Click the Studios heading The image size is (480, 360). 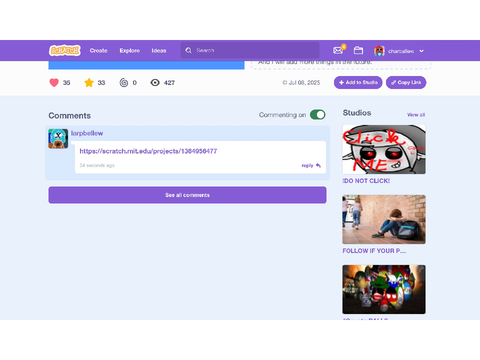click(x=357, y=113)
